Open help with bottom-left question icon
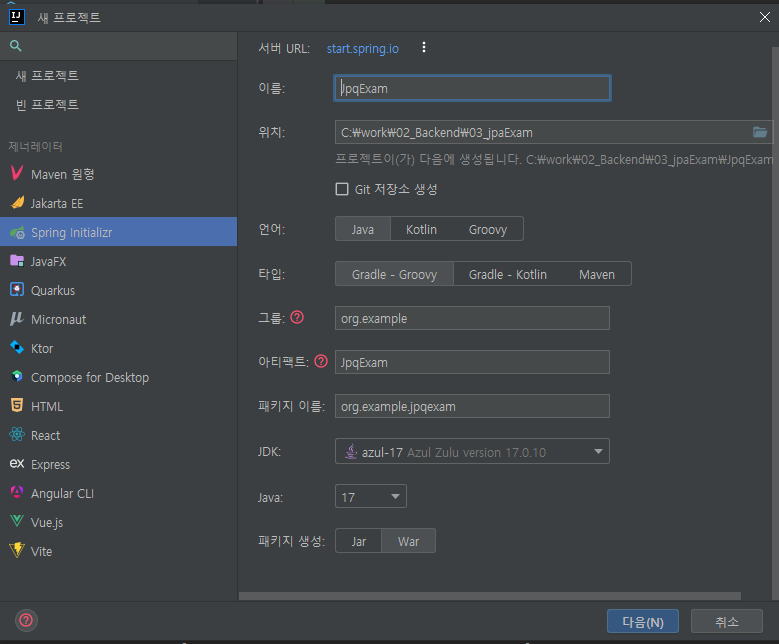 tap(26, 620)
